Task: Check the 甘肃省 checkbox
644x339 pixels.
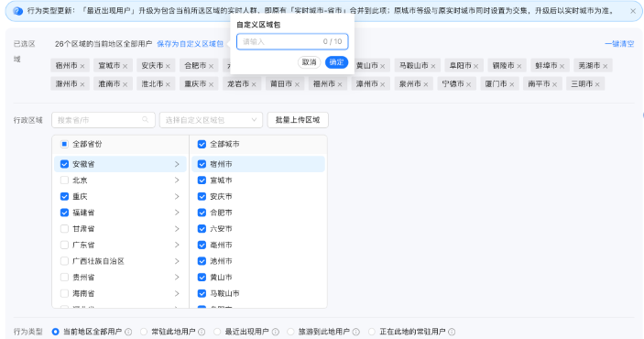Action: (x=64, y=228)
